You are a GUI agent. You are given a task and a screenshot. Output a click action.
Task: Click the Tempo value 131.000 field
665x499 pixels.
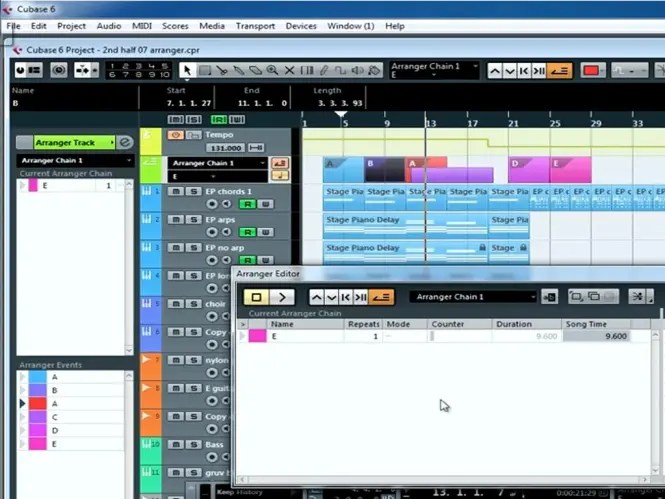(x=225, y=148)
